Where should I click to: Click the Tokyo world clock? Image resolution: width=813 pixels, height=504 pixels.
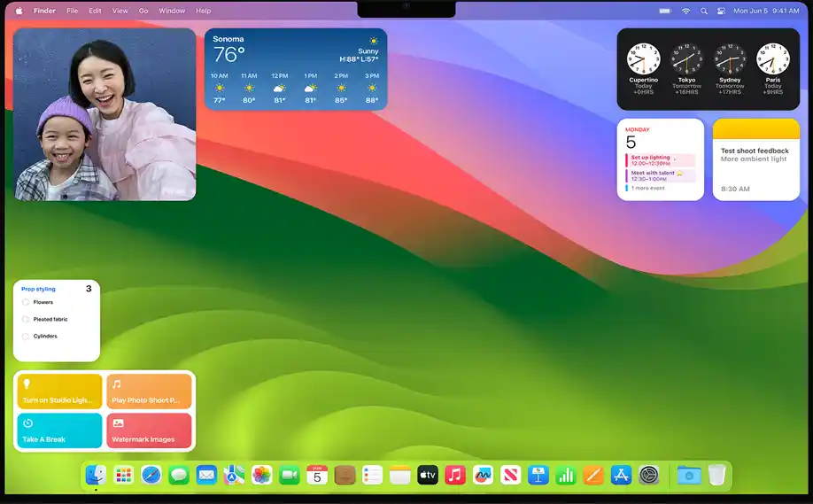click(x=686, y=60)
